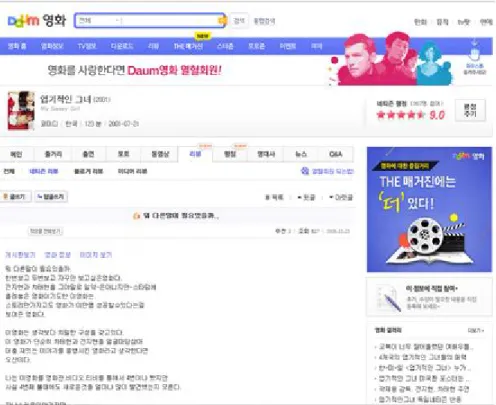Switch to the 포토 tab
496x405 pixels.
coord(123,154)
